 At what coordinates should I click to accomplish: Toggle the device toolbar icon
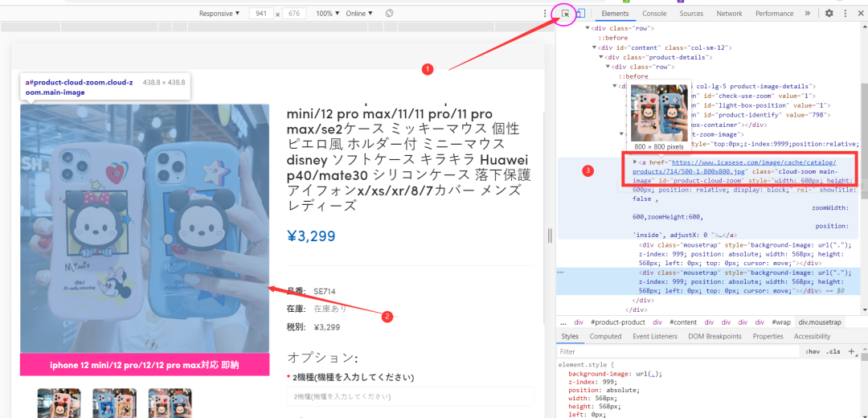click(x=581, y=14)
